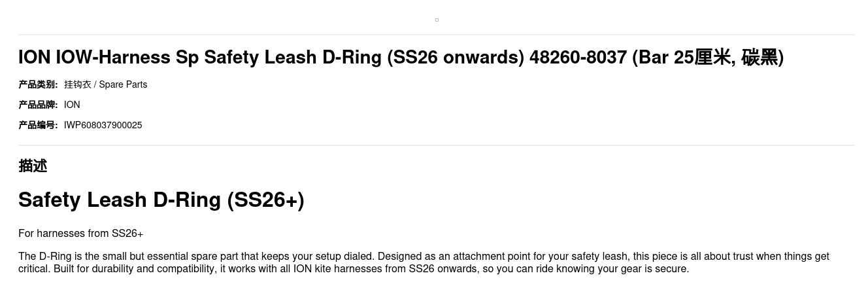Click the 产品编号 label
868x305 pixels.
point(38,125)
